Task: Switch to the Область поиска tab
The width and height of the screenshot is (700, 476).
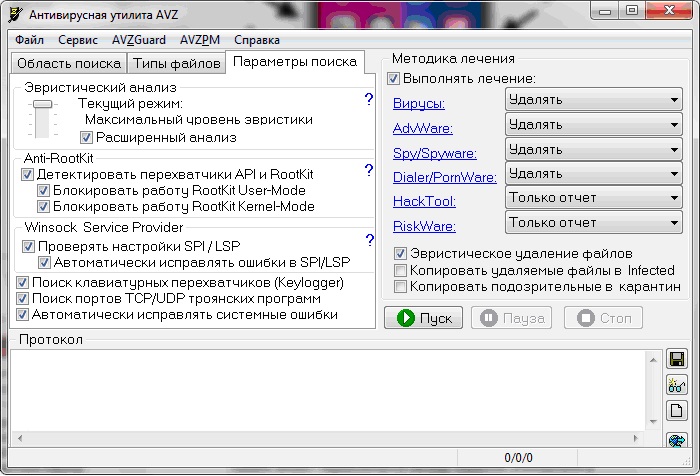Action: click(69, 63)
